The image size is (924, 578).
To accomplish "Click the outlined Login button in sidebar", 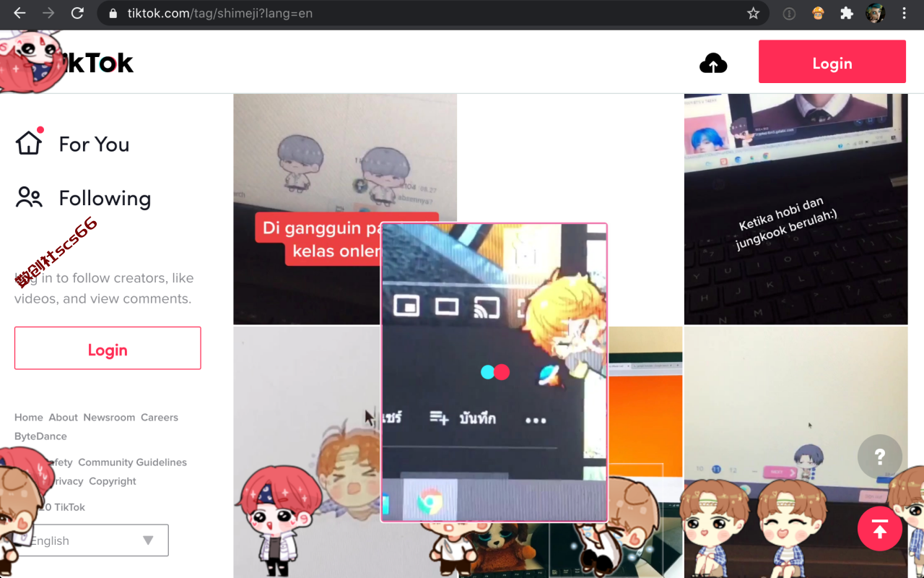I will [x=108, y=348].
